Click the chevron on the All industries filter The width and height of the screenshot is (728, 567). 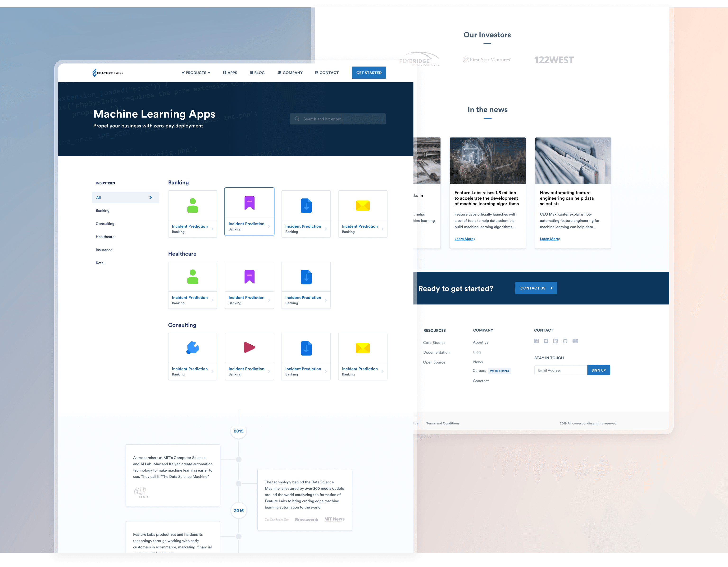click(x=151, y=198)
